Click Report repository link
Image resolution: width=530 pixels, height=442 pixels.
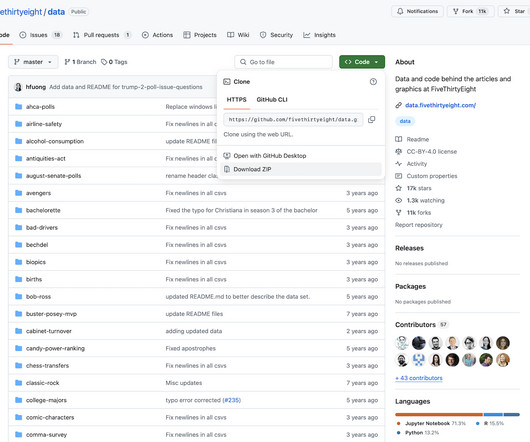coord(418,225)
